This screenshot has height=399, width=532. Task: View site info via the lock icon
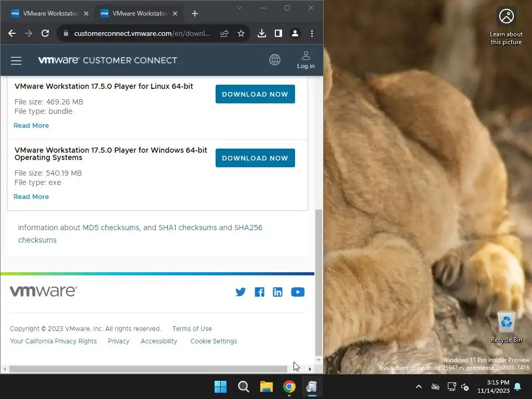pyautogui.click(x=66, y=33)
